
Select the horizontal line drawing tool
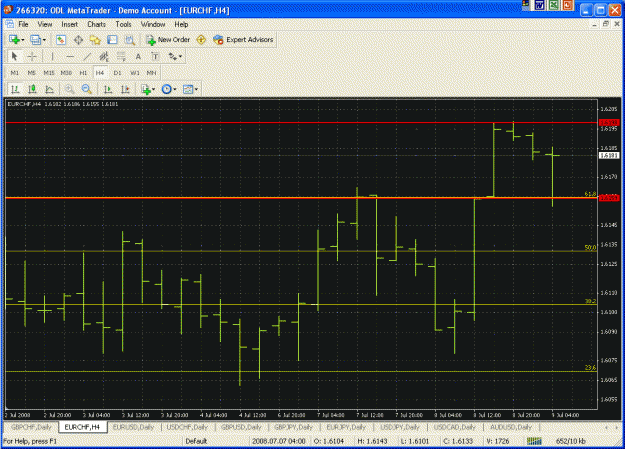pos(70,57)
